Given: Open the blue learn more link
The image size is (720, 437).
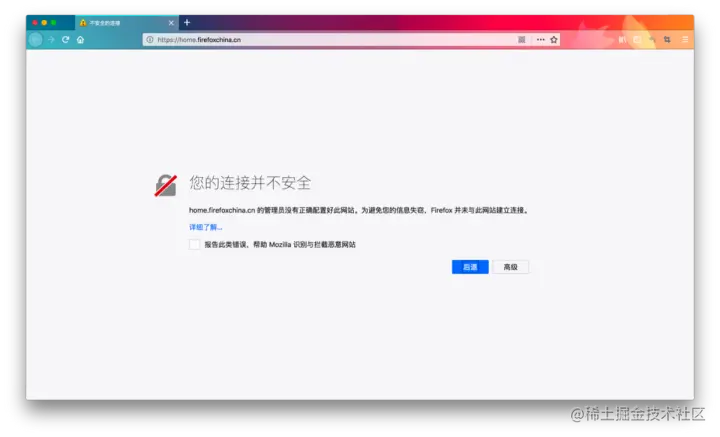Looking at the screenshot, I should click(x=205, y=227).
